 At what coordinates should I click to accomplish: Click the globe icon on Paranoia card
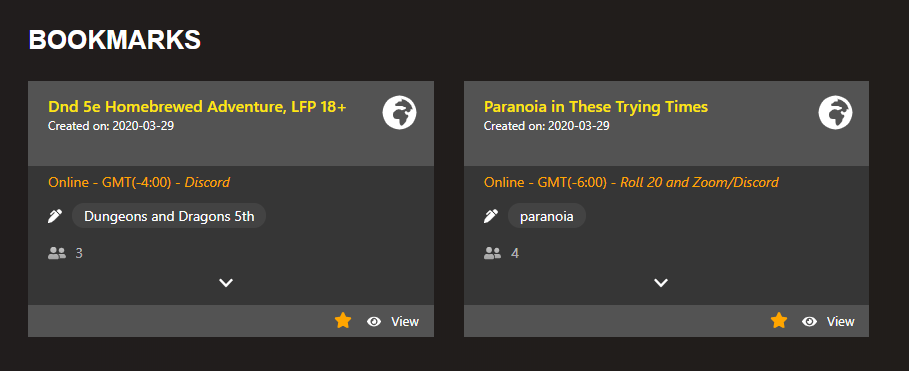[x=835, y=112]
